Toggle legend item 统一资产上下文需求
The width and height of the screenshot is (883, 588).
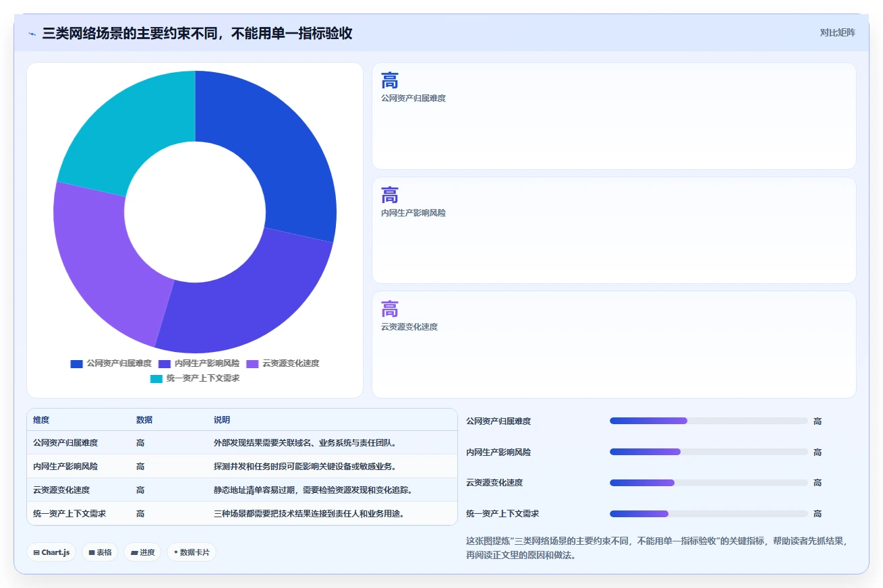point(195,378)
